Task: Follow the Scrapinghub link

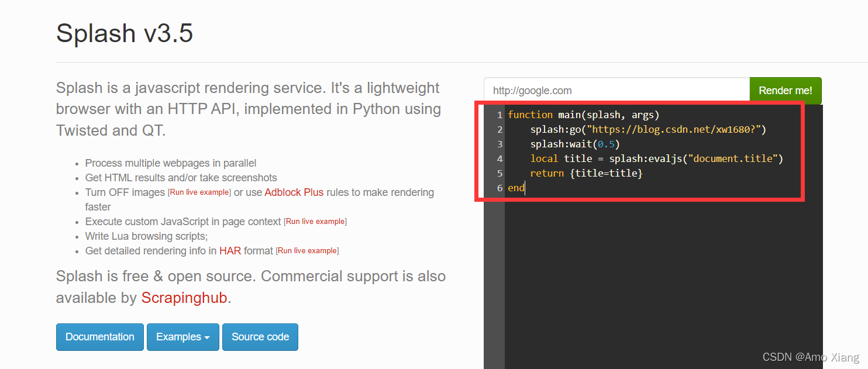Action: (x=184, y=298)
